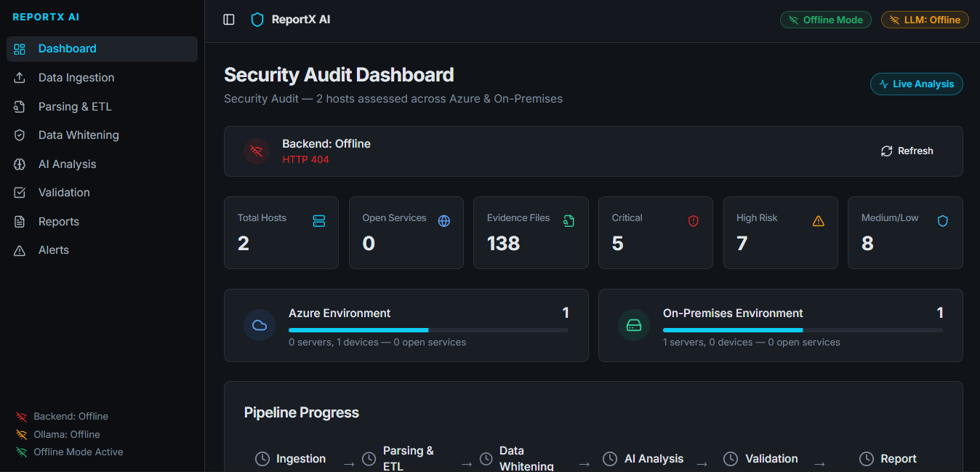Image resolution: width=980 pixels, height=472 pixels.
Task: Click the Evidence Files document icon
Action: pyautogui.click(x=569, y=220)
